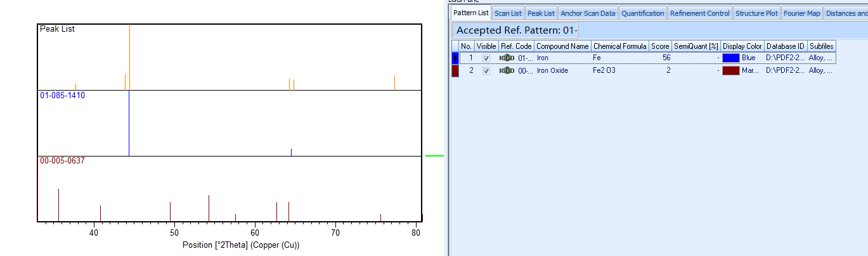
Task: Click the blue Display Color swatch for Iron
Action: click(x=730, y=58)
